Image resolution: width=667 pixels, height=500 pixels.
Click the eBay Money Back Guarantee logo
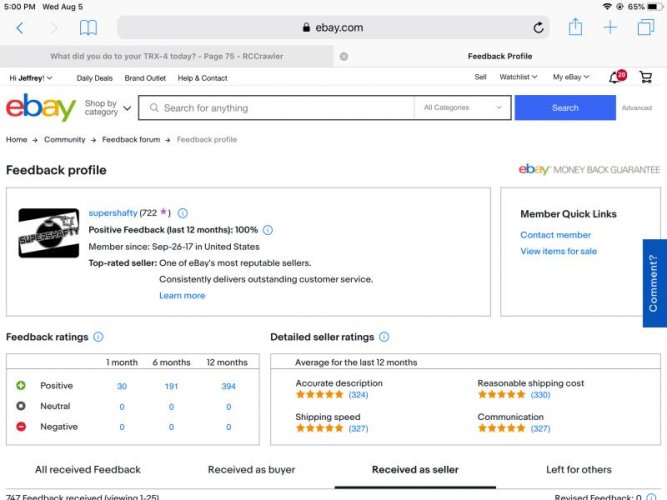tap(589, 169)
